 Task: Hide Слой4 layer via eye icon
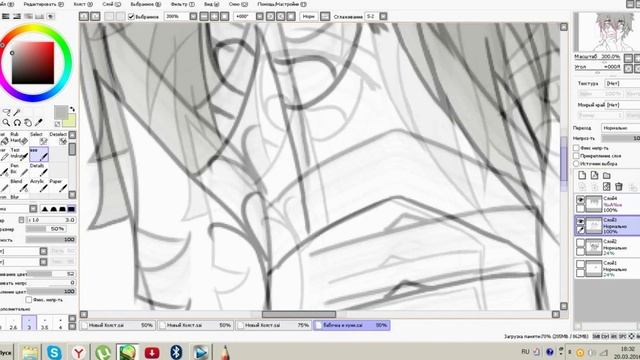[580, 200]
